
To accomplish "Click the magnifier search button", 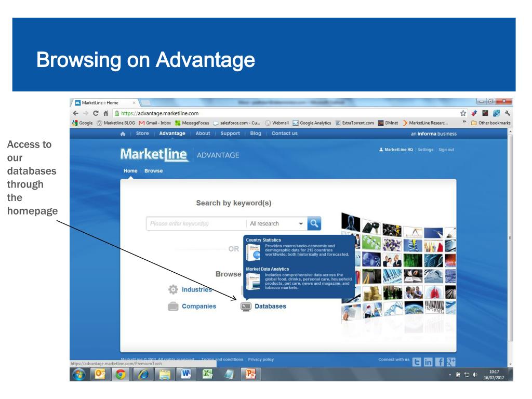I will pos(314,223).
